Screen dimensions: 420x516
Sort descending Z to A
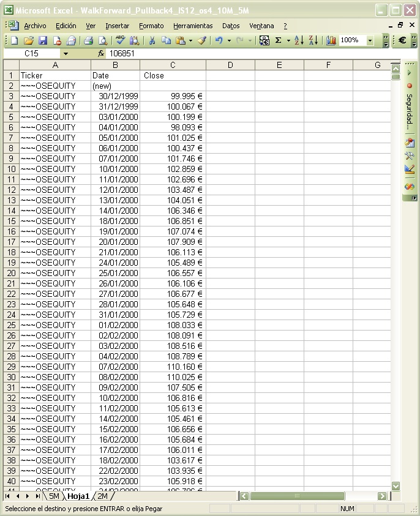[x=313, y=40]
